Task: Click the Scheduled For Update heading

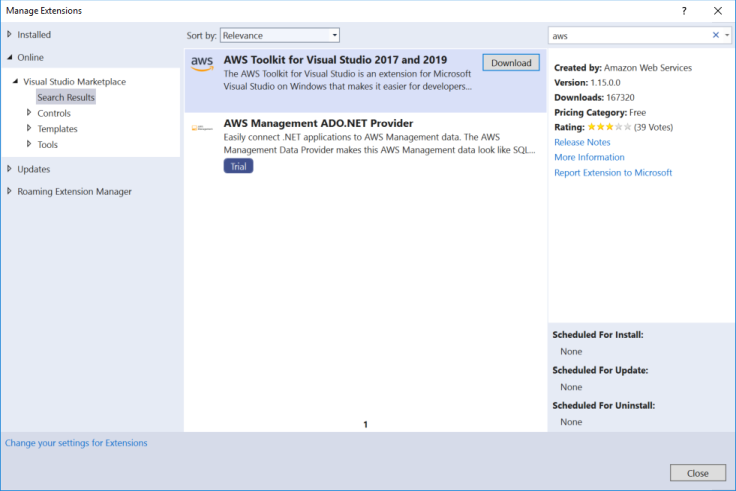Action: pos(600,370)
